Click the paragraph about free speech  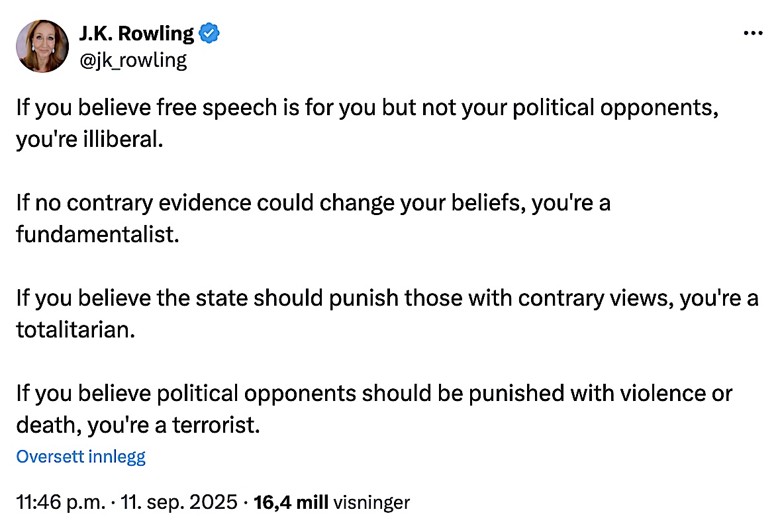coord(367,124)
